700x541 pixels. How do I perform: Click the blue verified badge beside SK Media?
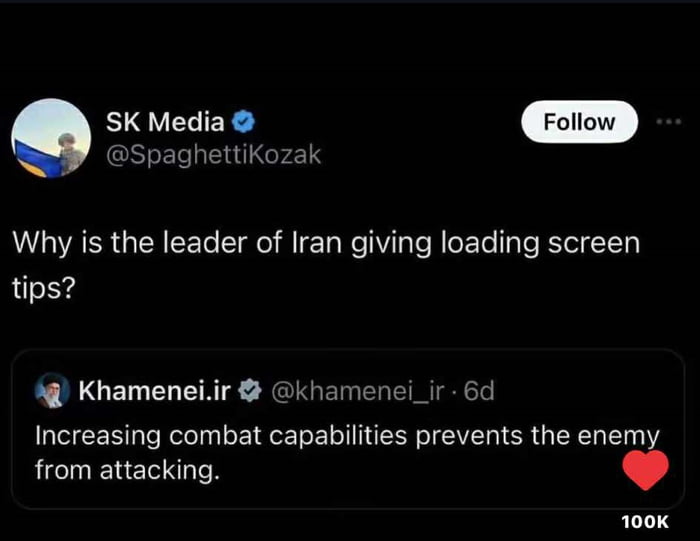pyautogui.click(x=245, y=123)
